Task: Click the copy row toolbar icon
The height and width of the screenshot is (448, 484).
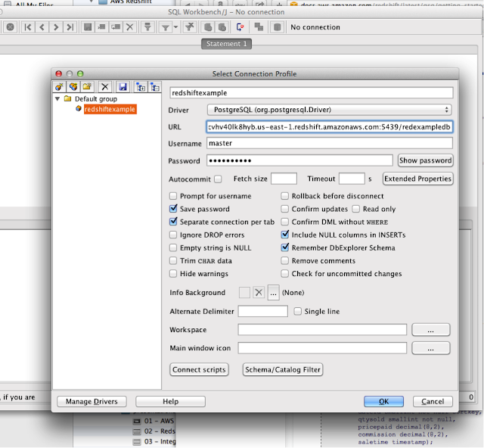Action: (116, 27)
